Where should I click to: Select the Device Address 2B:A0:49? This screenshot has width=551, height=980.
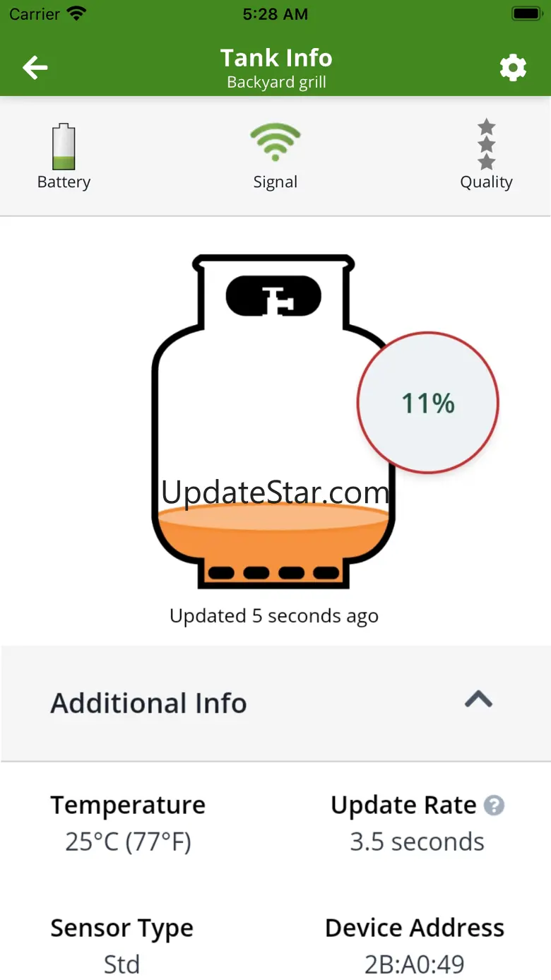415,964
